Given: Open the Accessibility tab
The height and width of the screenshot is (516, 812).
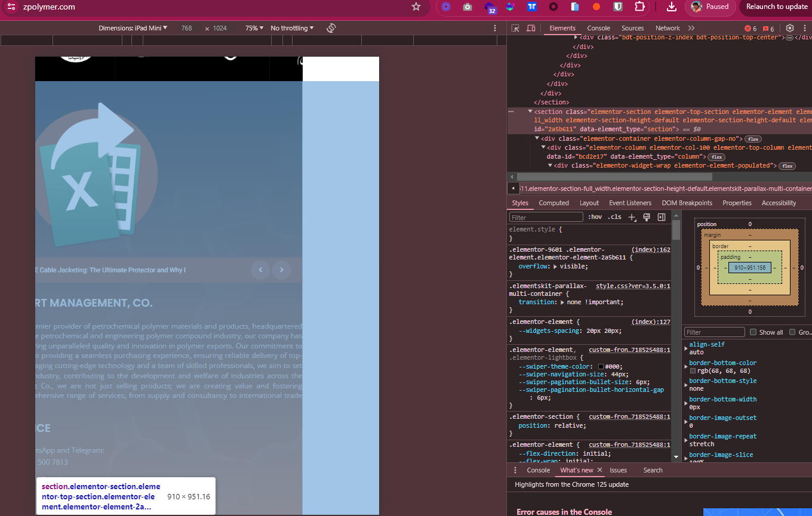Looking at the screenshot, I should [x=779, y=203].
